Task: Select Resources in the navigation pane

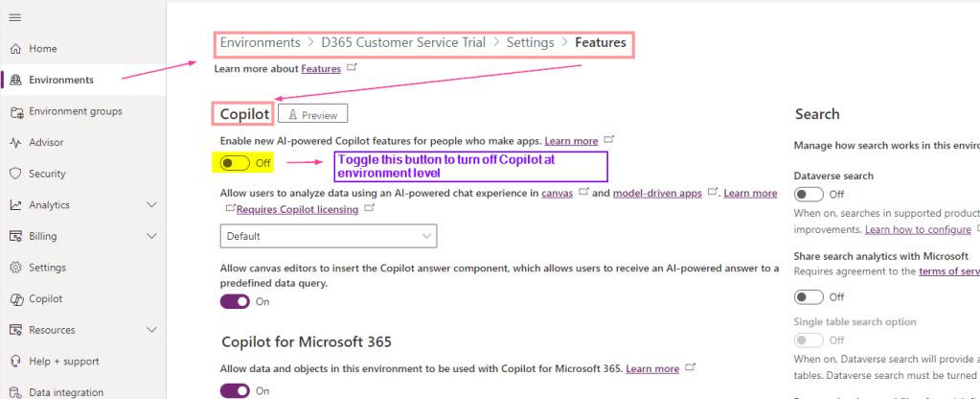Action: (x=52, y=330)
